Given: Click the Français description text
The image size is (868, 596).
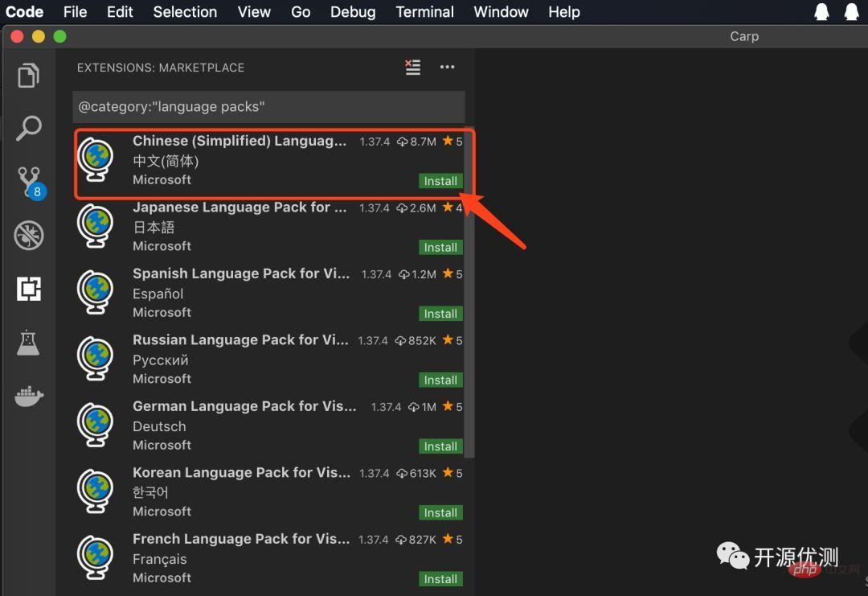Looking at the screenshot, I should coord(159,560).
